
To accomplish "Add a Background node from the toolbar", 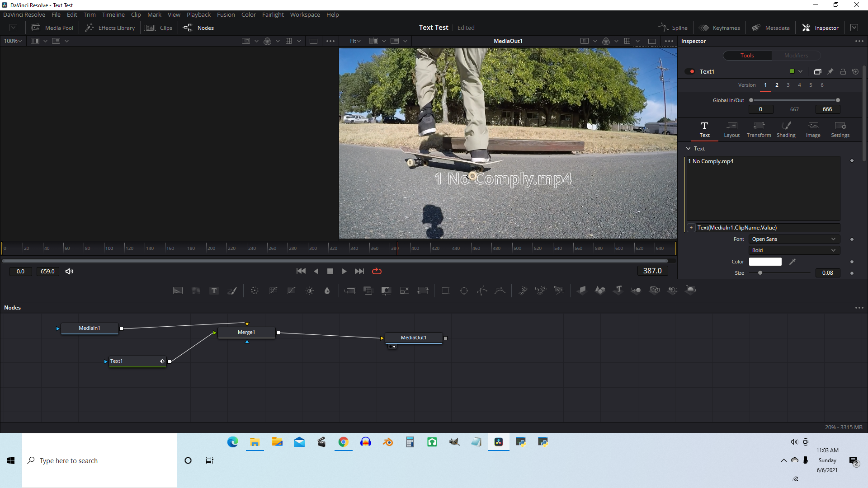I will click(x=178, y=291).
